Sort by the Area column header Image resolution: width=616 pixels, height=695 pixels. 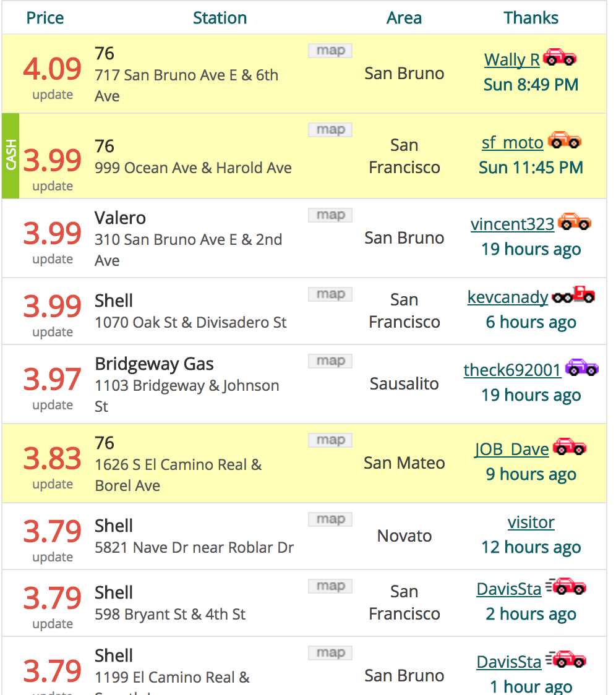[x=404, y=18]
